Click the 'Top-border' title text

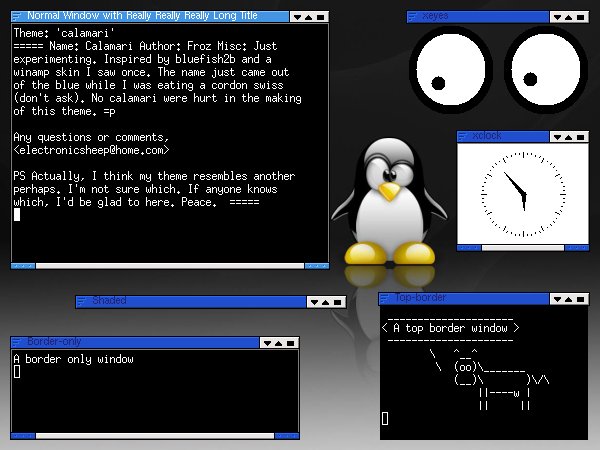(421, 297)
